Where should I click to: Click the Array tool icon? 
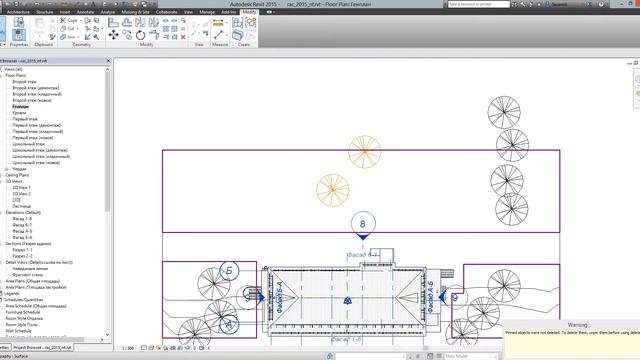tap(166, 29)
